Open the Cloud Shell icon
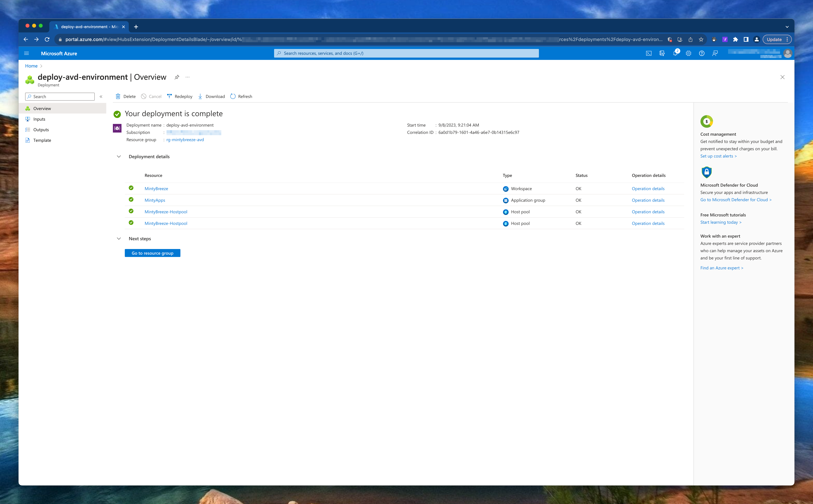The height and width of the screenshot is (504, 813). [x=649, y=53]
